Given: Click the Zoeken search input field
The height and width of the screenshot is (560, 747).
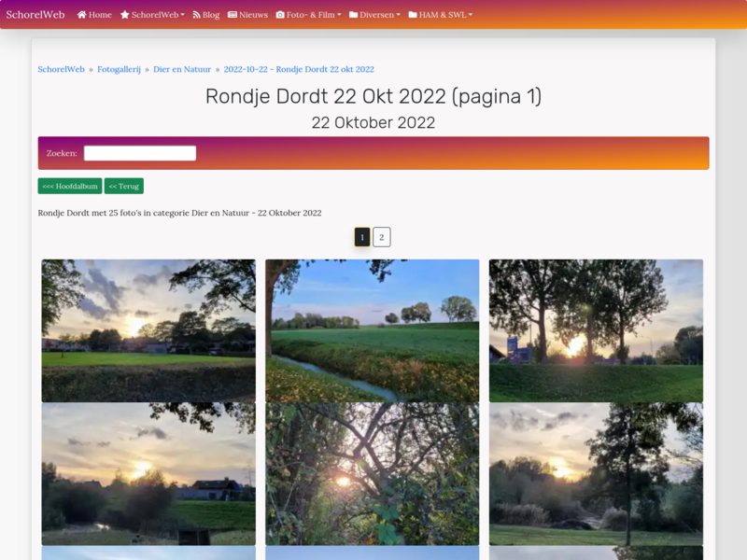Looking at the screenshot, I should (140, 153).
